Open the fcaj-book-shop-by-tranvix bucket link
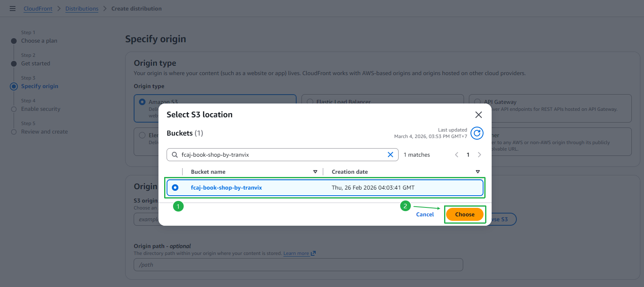 [226, 188]
